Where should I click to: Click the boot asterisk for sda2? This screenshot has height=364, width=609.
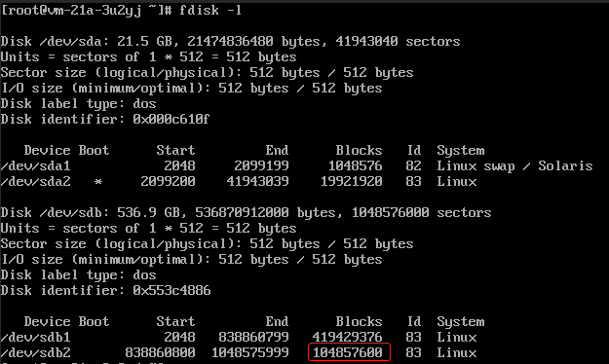[x=97, y=182]
